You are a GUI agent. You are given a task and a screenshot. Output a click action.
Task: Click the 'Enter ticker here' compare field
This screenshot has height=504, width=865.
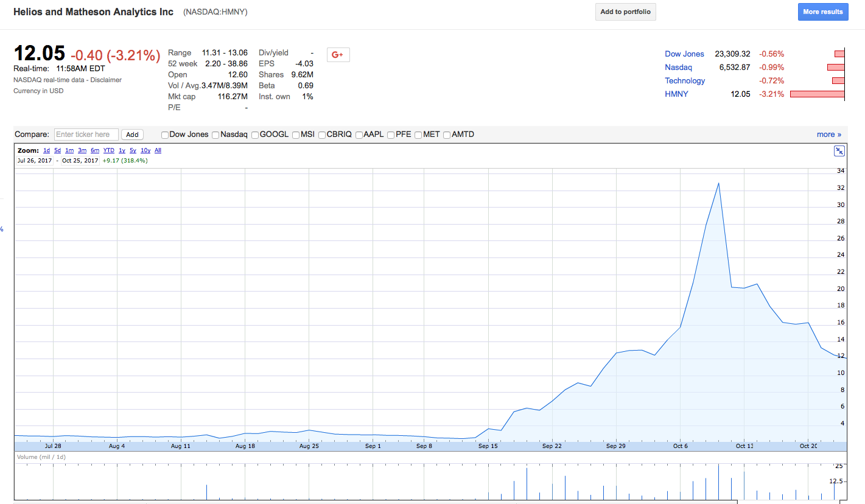coord(86,135)
